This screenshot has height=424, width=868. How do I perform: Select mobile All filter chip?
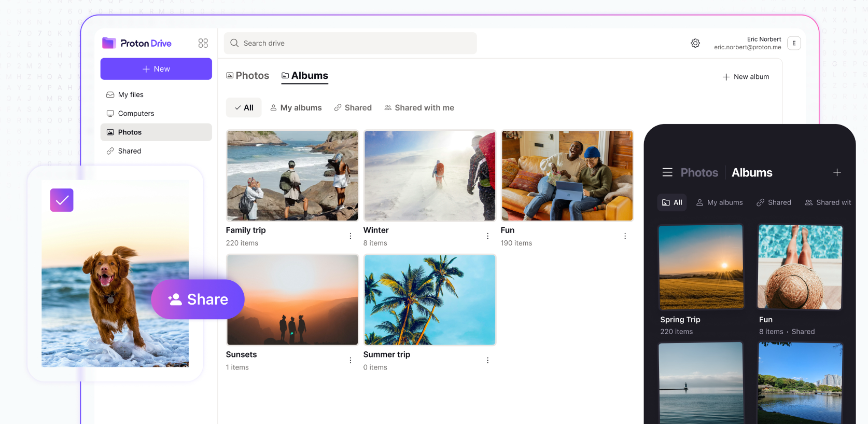[672, 202]
